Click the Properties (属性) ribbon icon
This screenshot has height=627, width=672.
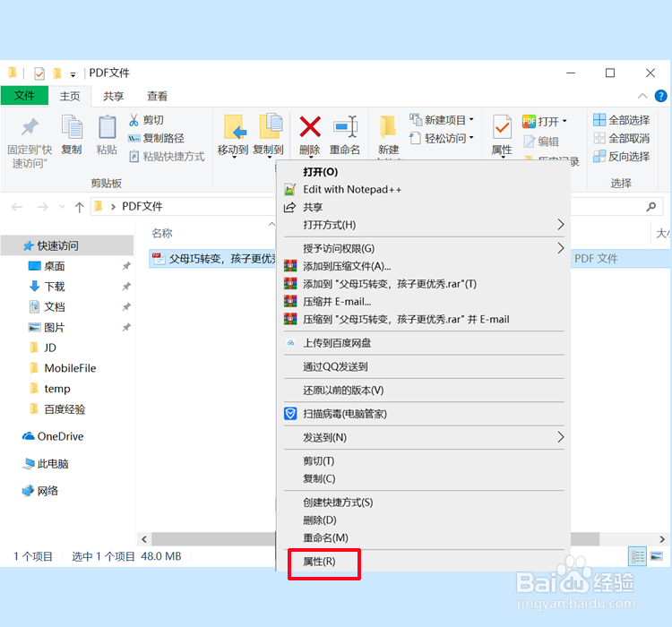tap(502, 127)
